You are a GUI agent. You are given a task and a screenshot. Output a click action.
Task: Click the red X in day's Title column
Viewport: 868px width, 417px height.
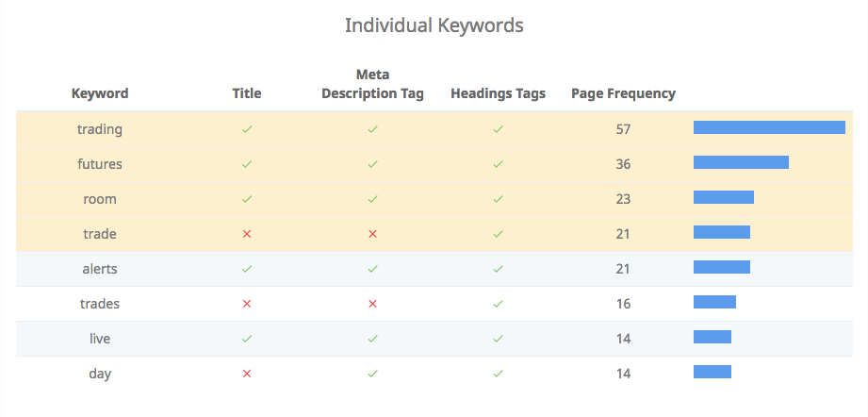[247, 374]
